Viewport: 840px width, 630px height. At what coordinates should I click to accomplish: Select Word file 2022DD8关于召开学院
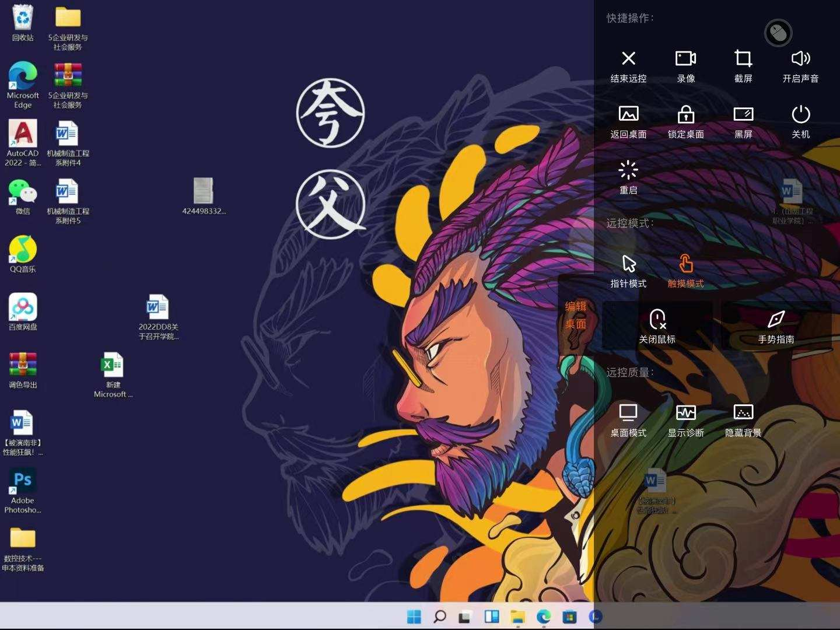click(158, 317)
